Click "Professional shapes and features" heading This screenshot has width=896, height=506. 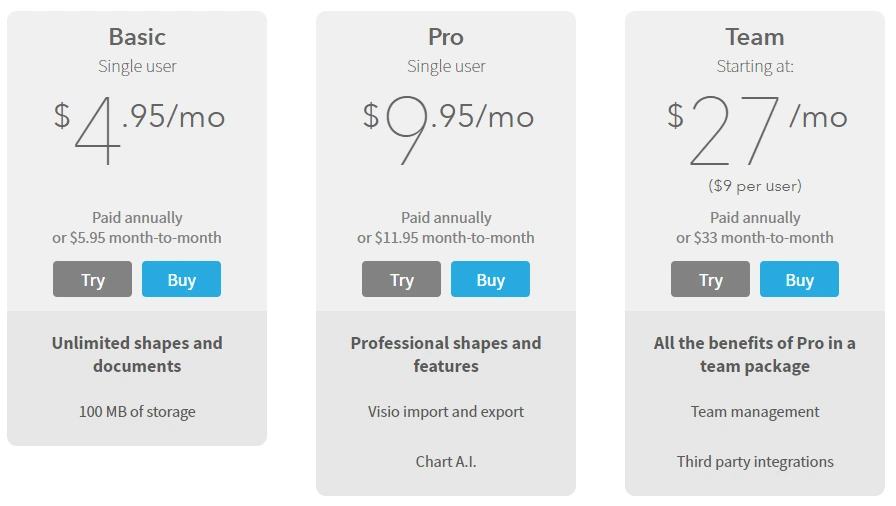point(446,354)
